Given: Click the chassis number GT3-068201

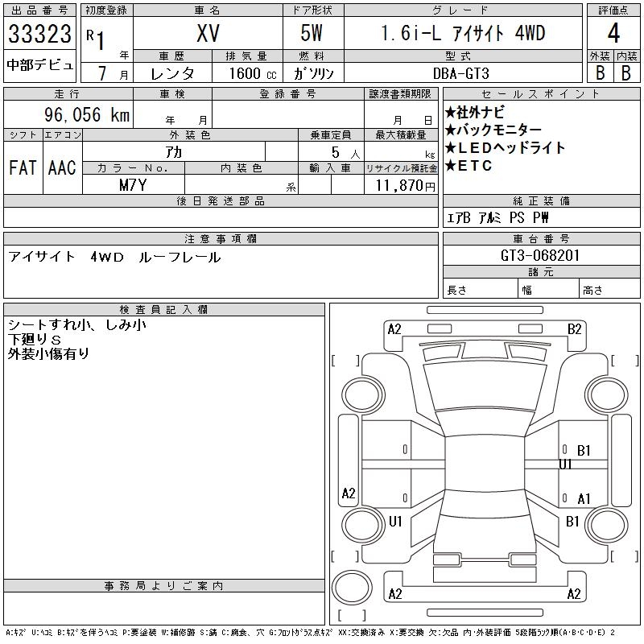Looking at the screenshot, I should 540,255.
